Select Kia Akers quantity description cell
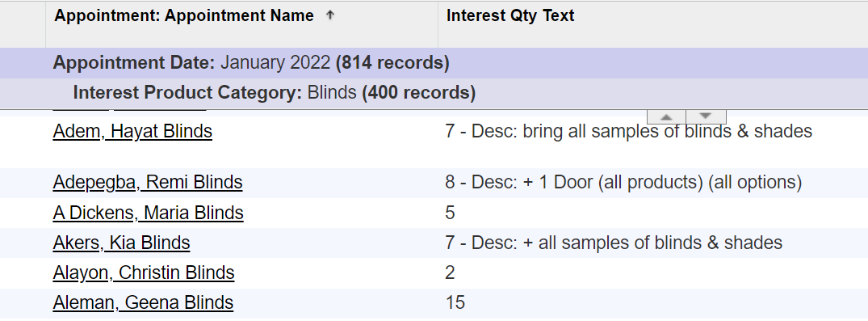Image resolution: width=868 pixels, height=321 pixels. [614, 243]
